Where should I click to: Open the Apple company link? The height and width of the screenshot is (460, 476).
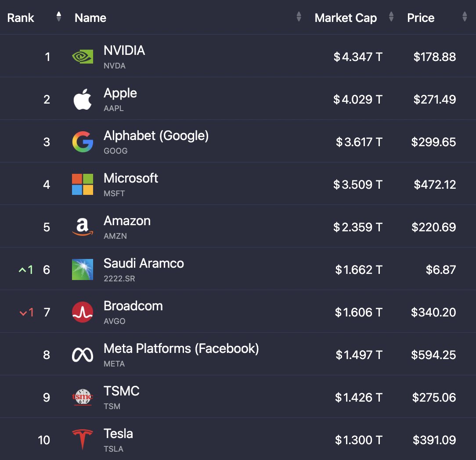coord(120,93)
